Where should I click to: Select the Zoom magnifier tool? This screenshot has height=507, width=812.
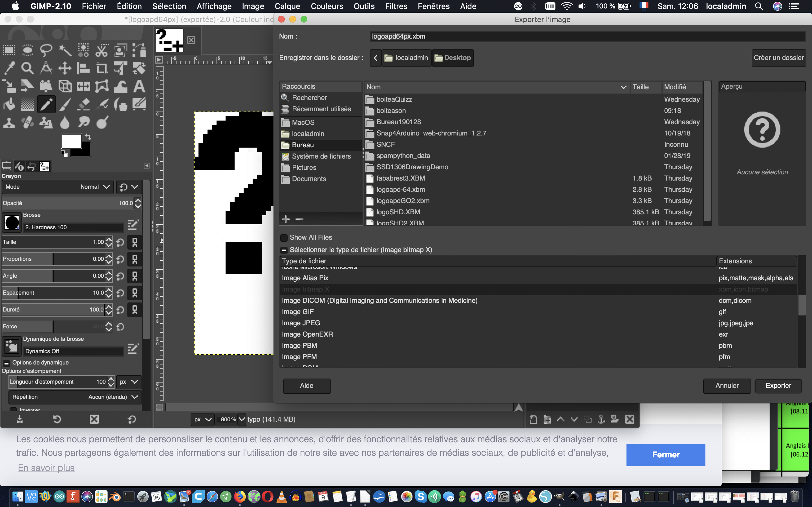coord(28,68)
